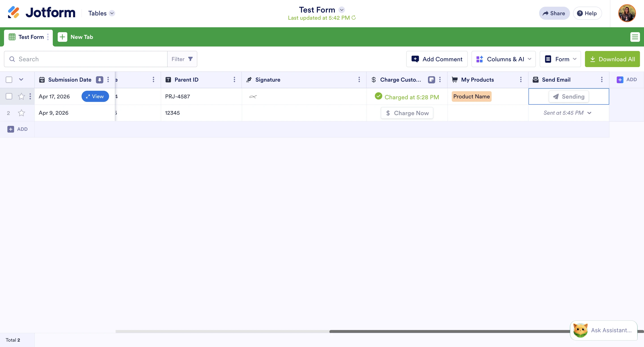
Task: Click the pin icon on Submission Date column
Action: 100,80
